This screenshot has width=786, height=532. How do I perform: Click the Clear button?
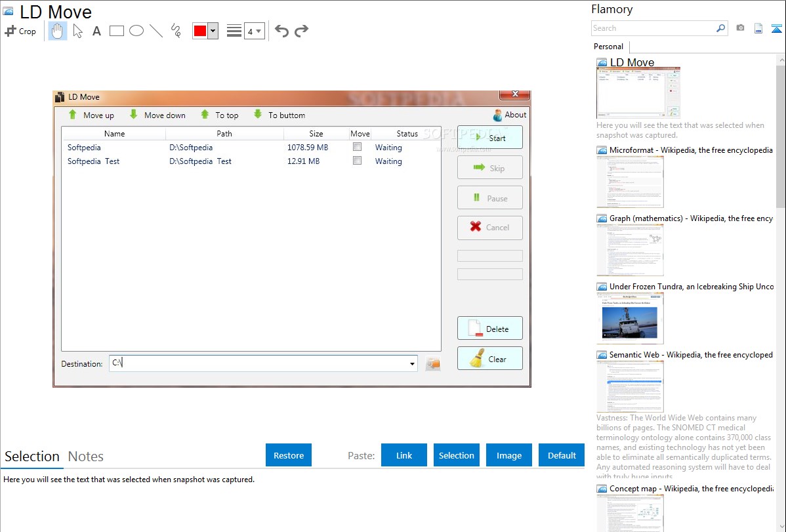point(489,359)
